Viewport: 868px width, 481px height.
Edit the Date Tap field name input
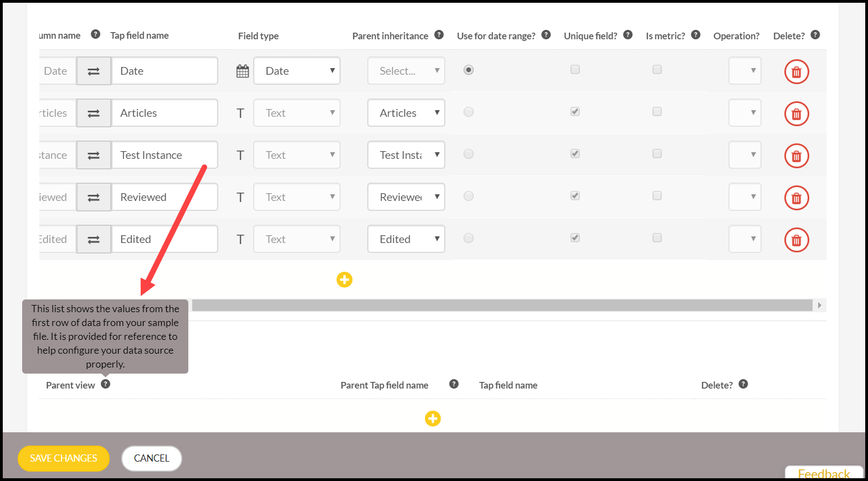(165, 71)
